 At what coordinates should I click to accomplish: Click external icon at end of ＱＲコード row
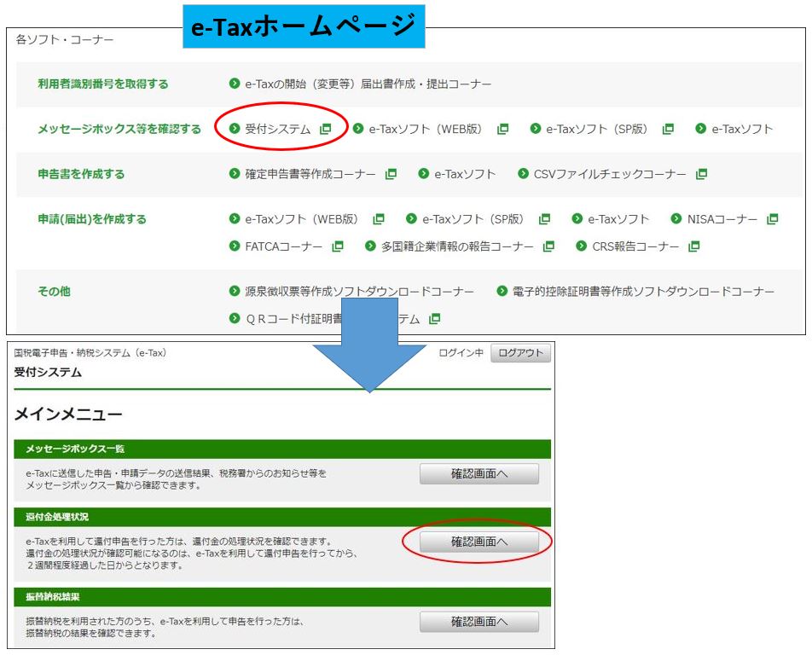click(x=434, y=319)
